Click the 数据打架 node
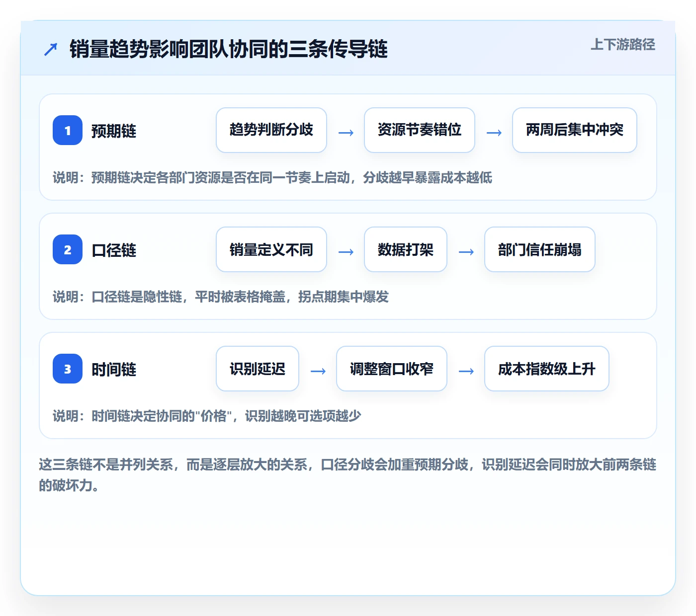Screen dimensions: 696x616 406,249
